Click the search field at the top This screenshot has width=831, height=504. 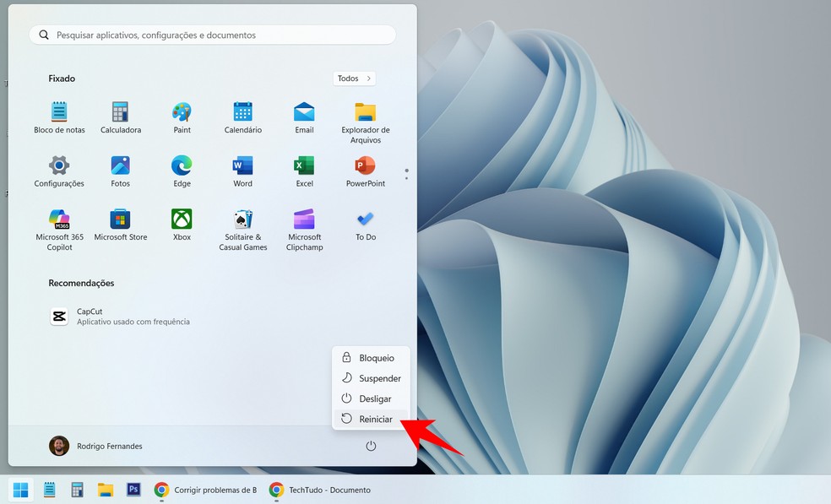[x=211, y=35]
